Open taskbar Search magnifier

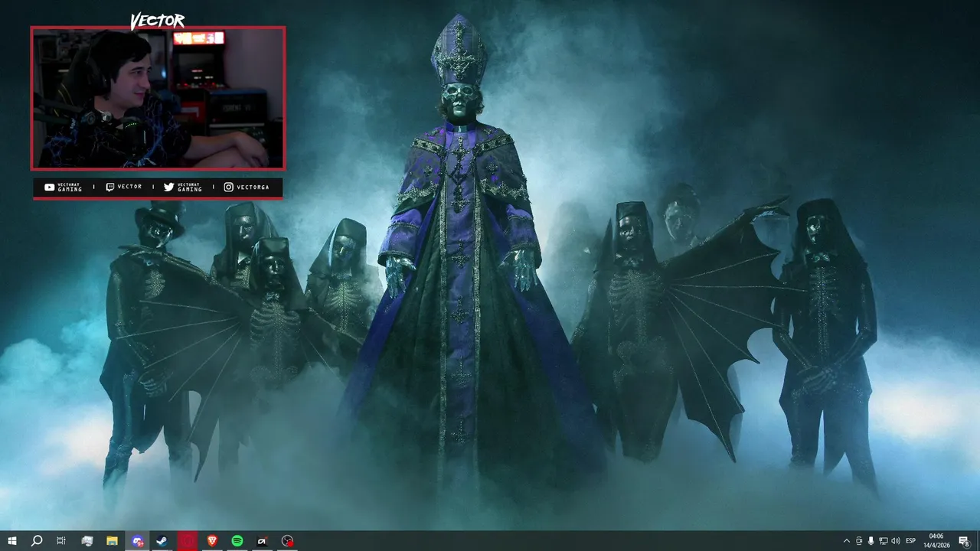pos(37,541)
